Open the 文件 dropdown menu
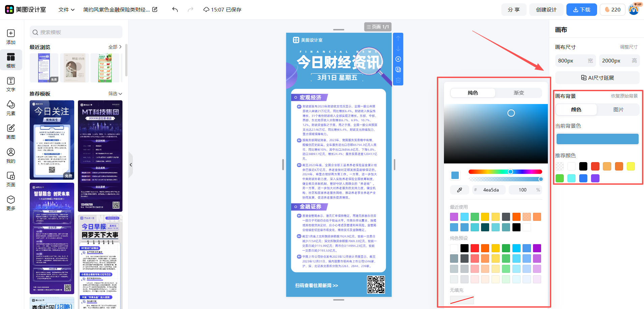The width and height of the screenshot is (644, 309). pyautogui.click(x=66, y=9)
